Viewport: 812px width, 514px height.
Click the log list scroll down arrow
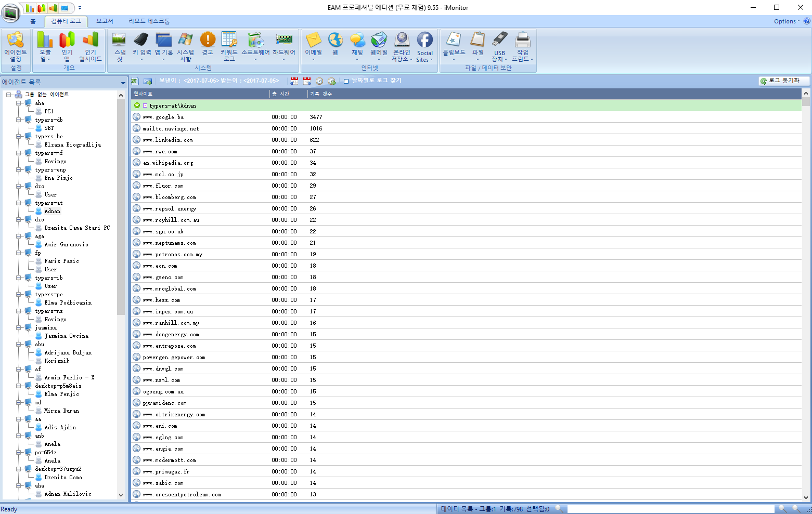pos(806,497)
